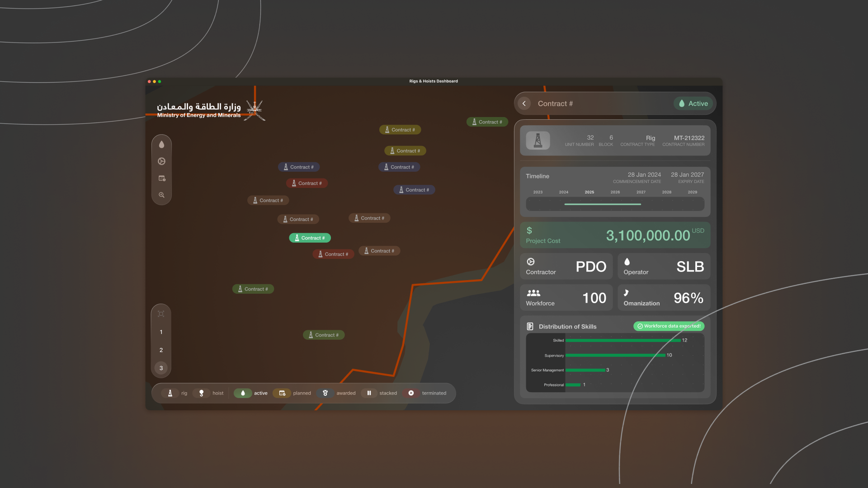Open the Contractor PDO card

pos(566,266)
